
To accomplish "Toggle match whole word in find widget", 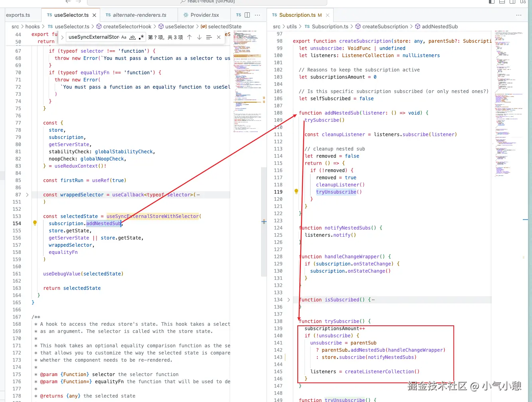I will pyautogui.click(x=133, y=37).
